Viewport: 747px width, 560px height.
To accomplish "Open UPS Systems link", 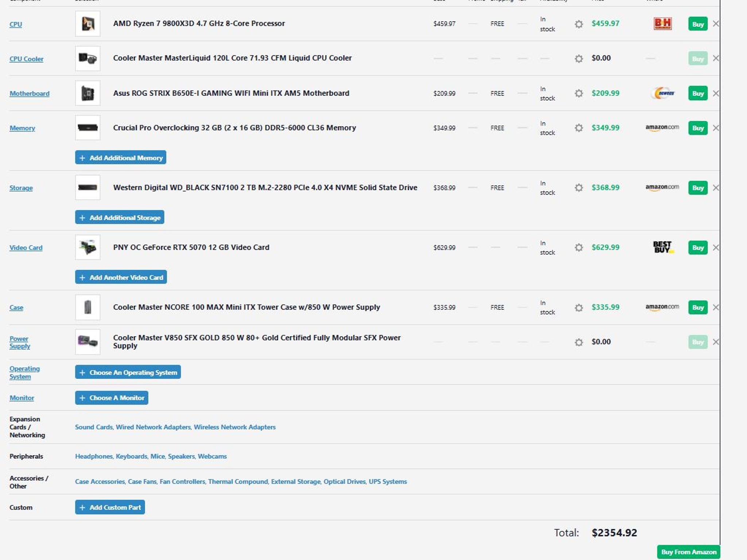I will (x=388, y=482).
